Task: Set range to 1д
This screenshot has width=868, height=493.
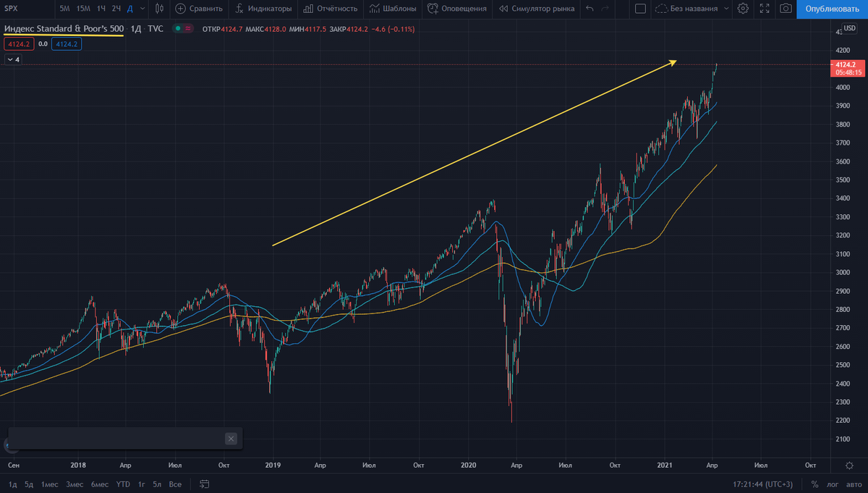Action: 13,484
